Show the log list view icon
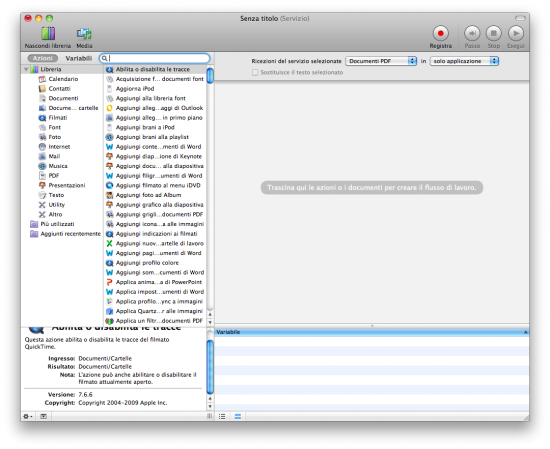Image resolution: width=550 pixels, height=449 pixels. (x=222, y=416)
